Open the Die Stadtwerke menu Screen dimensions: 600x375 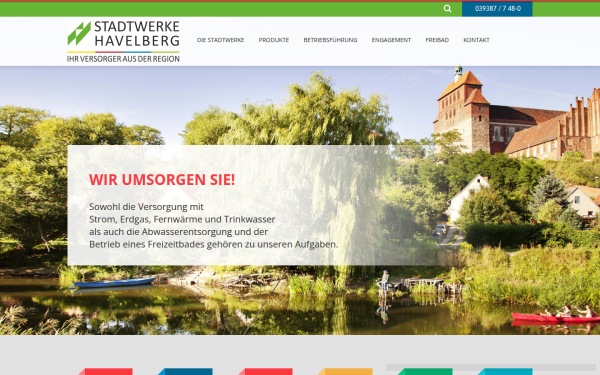[x=220, y=40]
